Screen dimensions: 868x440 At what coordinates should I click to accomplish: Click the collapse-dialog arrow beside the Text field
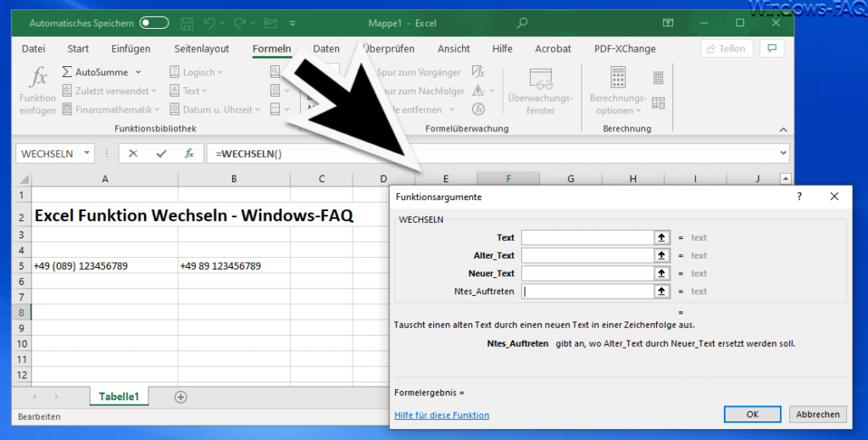click(661, 237)
